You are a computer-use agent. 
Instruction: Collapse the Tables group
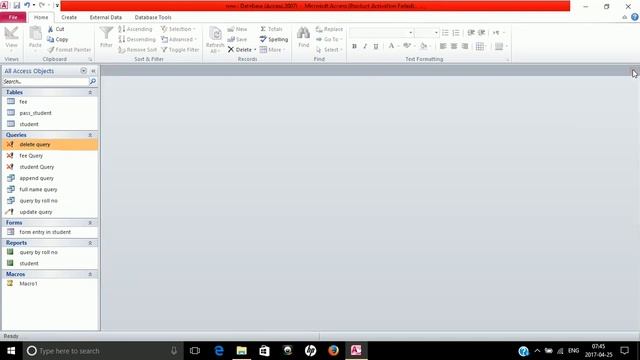point(90,93)
